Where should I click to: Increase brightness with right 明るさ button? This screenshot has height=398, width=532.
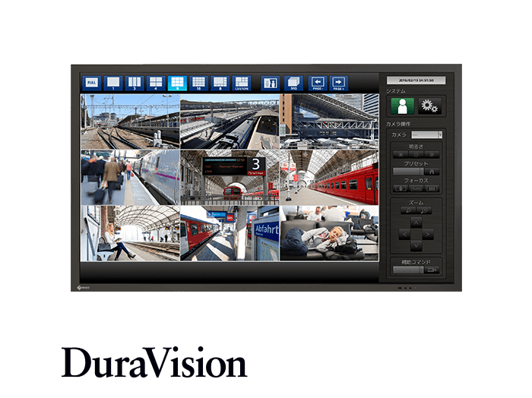click(432, 155)
